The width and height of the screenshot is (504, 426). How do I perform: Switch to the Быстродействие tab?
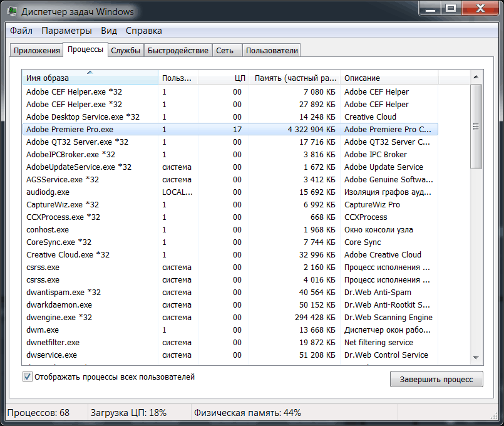[178, 51]
